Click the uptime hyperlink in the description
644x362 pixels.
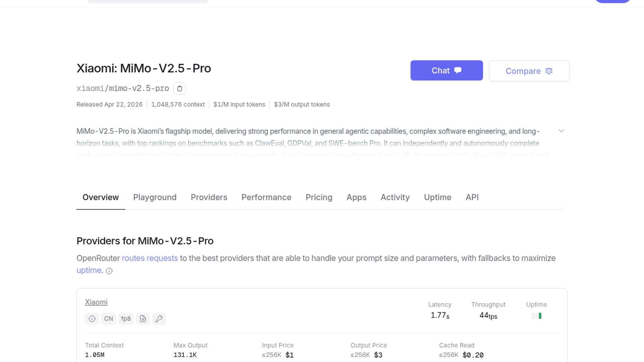tap(89, 270)
